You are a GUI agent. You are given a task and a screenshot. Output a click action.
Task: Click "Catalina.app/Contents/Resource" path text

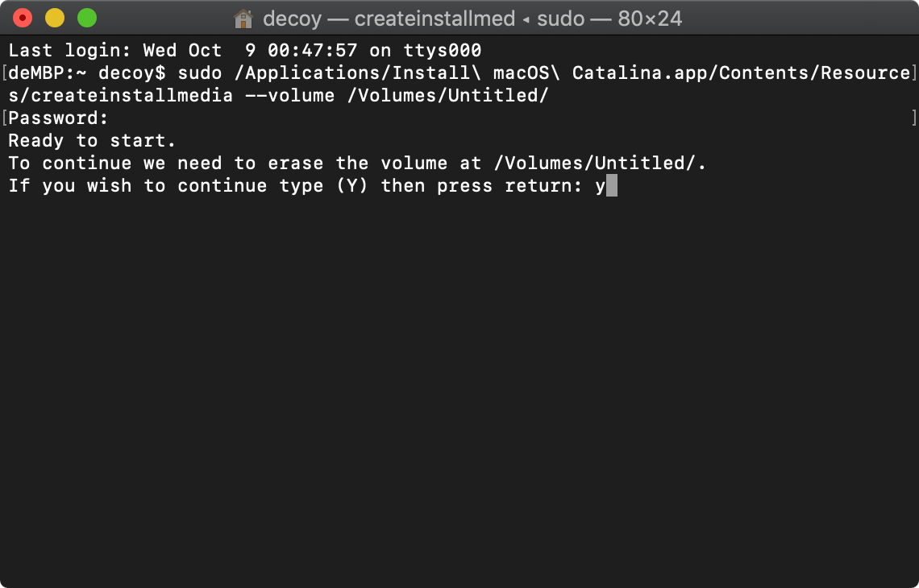[x=741, y=73]
